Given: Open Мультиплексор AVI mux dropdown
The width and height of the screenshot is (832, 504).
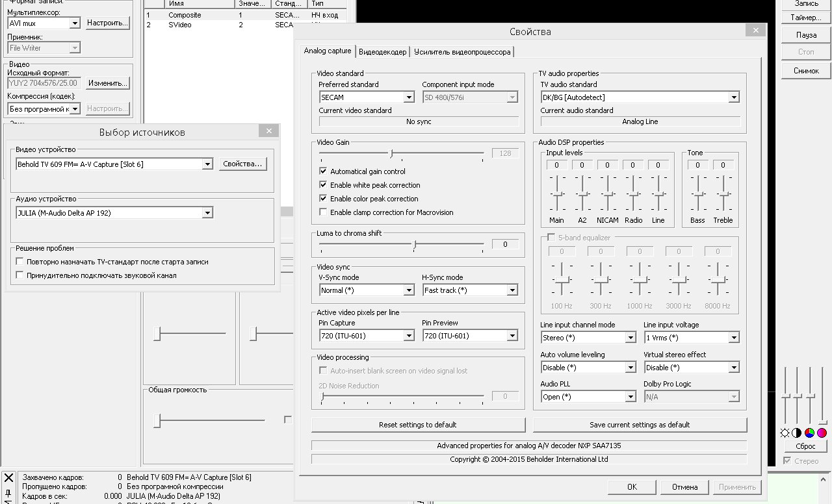Looking at the screenshot, I should point(75,23).
